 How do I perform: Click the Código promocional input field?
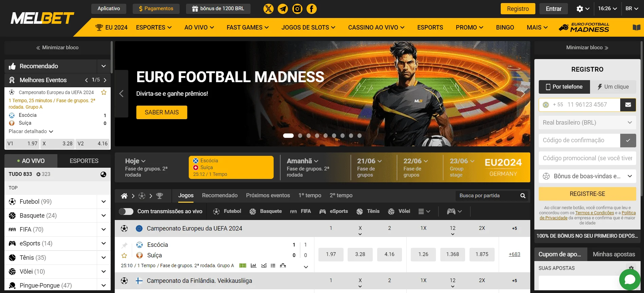587,158
